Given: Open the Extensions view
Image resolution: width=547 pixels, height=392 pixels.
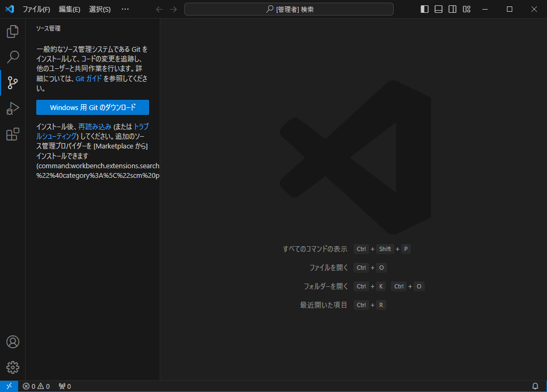Looking at the screenshot, I should [13, 134].
